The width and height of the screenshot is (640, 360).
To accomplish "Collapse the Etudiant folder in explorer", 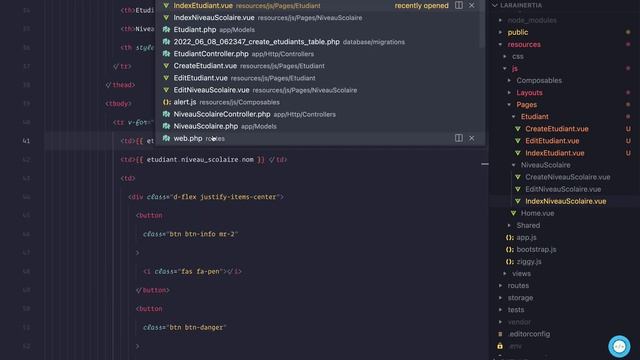I will click(x=514, y=117).
